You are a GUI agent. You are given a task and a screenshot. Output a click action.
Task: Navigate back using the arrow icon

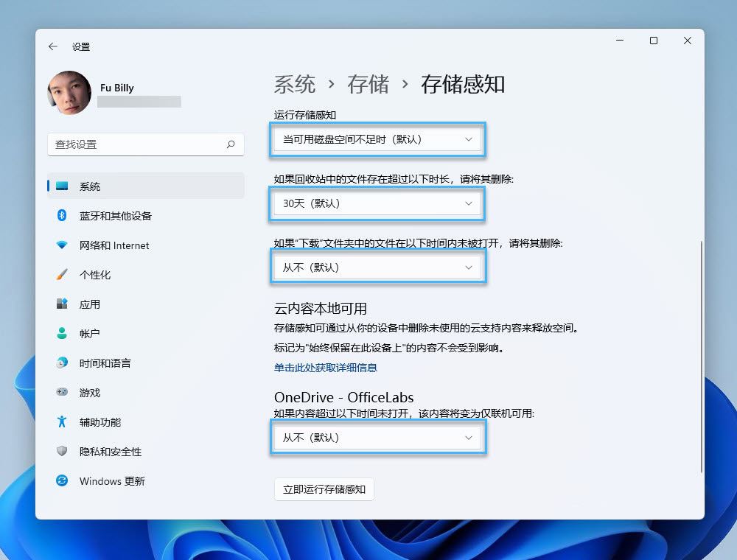pyautogui.click(x=52, y=46)
